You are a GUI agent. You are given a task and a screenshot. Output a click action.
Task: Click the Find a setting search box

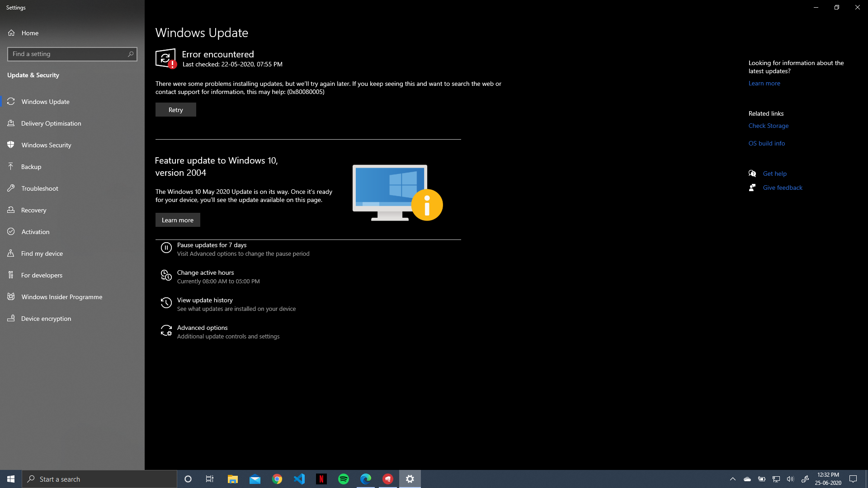coord(72,54)
